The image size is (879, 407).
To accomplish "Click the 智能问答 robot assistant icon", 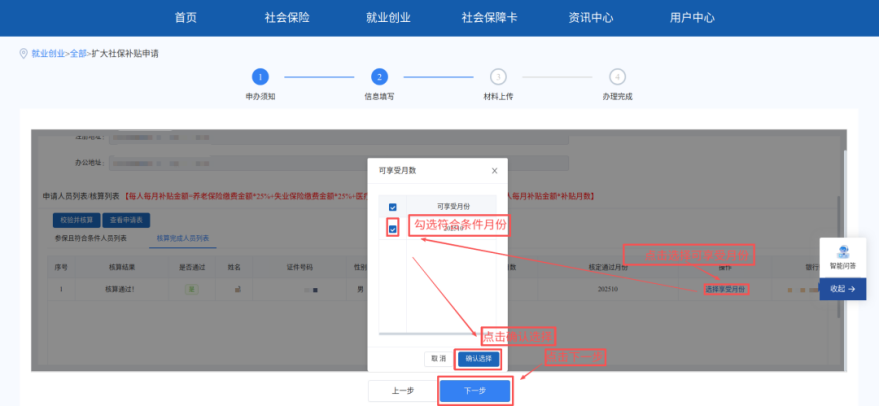I will 842,254.
